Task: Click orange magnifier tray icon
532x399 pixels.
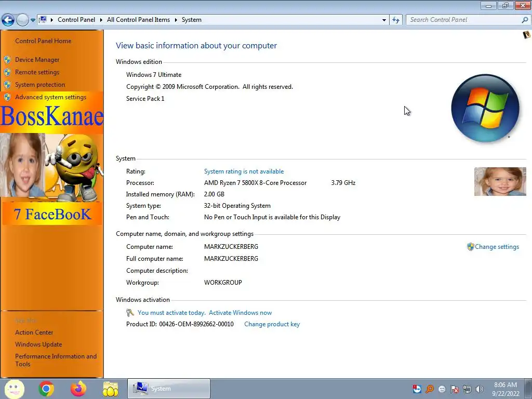Action: tap(430, 389)
